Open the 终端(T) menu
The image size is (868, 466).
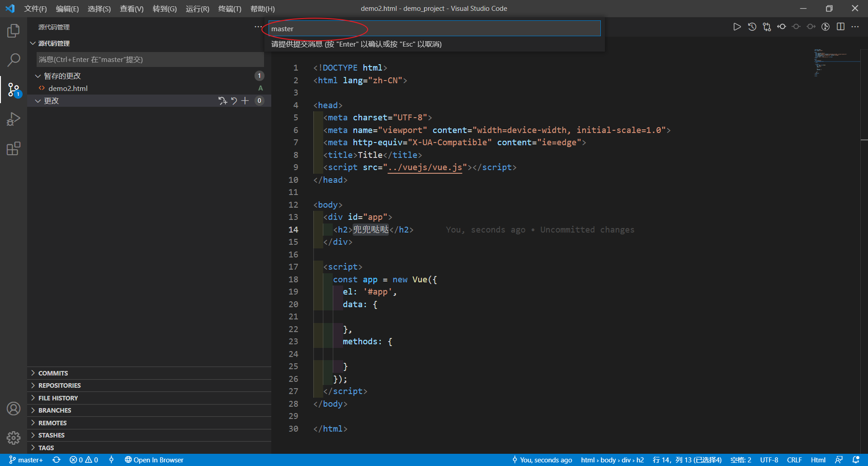tap(230, 9)
